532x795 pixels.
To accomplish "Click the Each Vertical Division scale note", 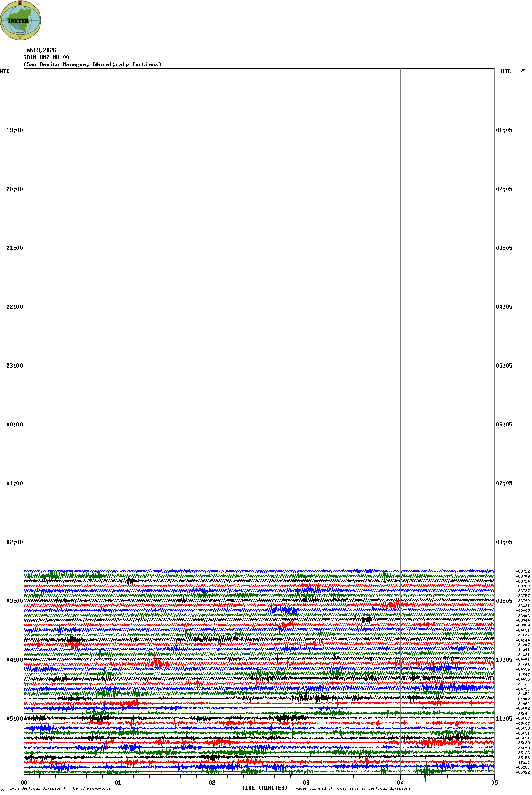I will [60, 788].
